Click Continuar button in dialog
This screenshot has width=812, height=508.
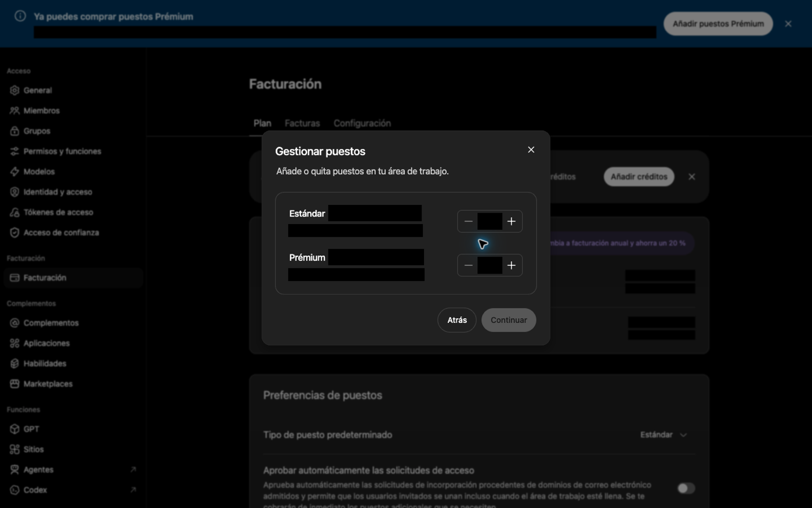[x=509, y=320]
